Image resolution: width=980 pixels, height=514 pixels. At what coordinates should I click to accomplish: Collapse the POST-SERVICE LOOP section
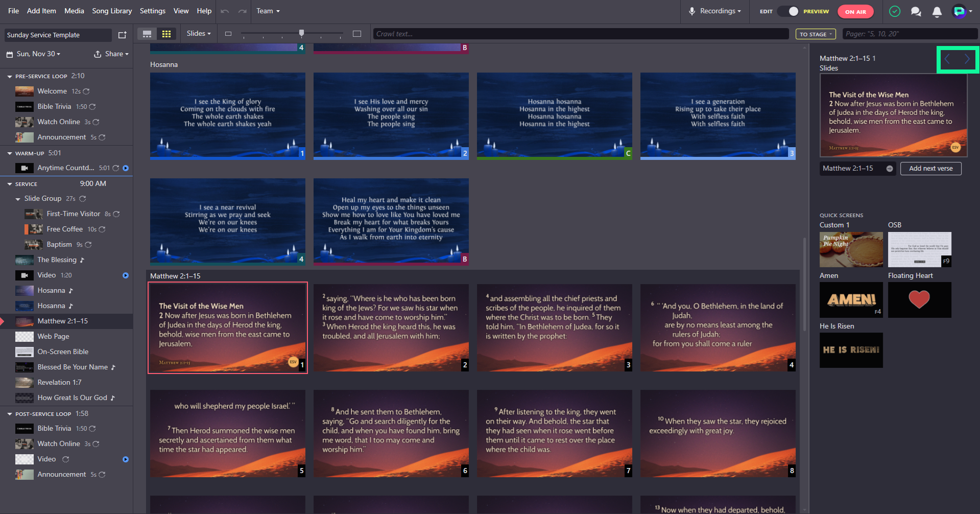(x=10, y=414)
